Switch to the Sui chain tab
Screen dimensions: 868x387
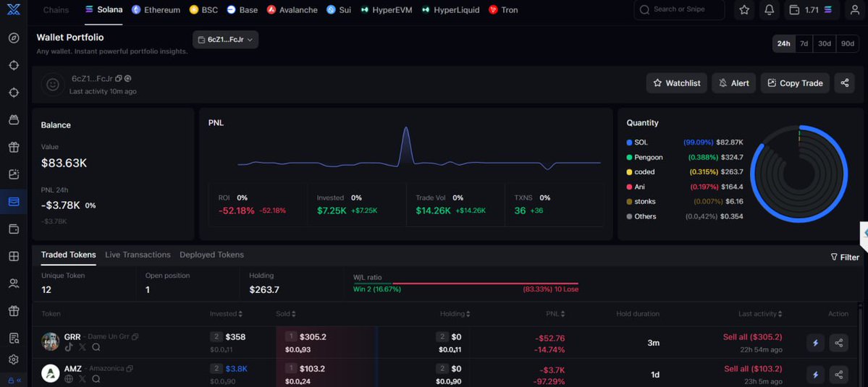[x=338, y=10]
